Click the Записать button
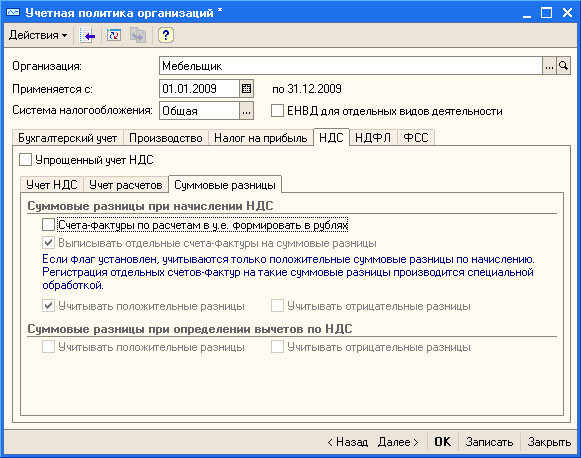The height and width of the screenshot is (458, 581). (x=489, y=442)
